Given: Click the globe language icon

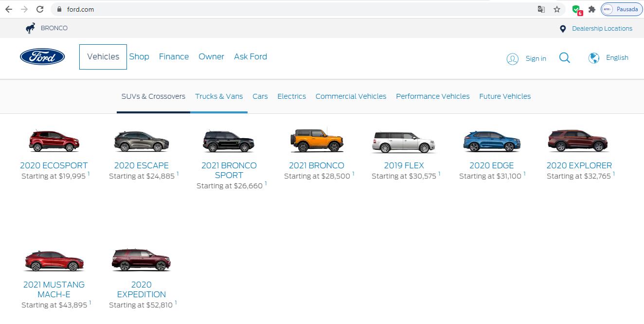Looking at the screenshot, I should [x=593, y=58].
